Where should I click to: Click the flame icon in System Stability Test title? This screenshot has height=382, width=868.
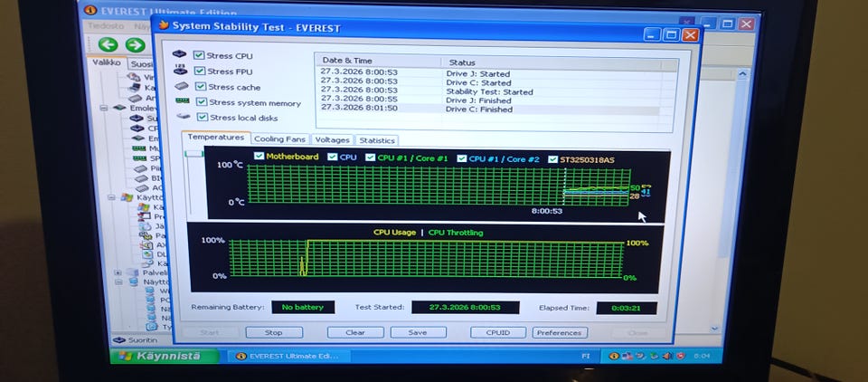tap(164, 25)
